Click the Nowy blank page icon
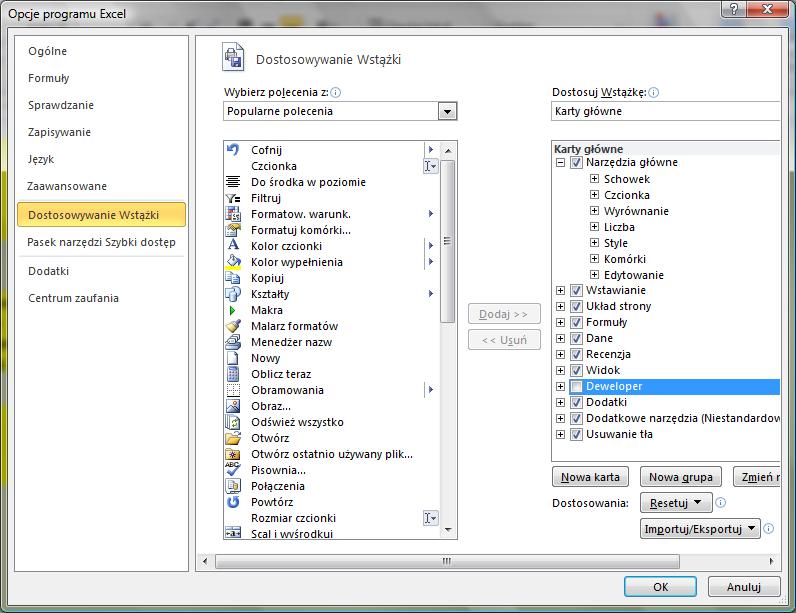The image size is (796, 613). pyautogui.click(x=233, y=358)
